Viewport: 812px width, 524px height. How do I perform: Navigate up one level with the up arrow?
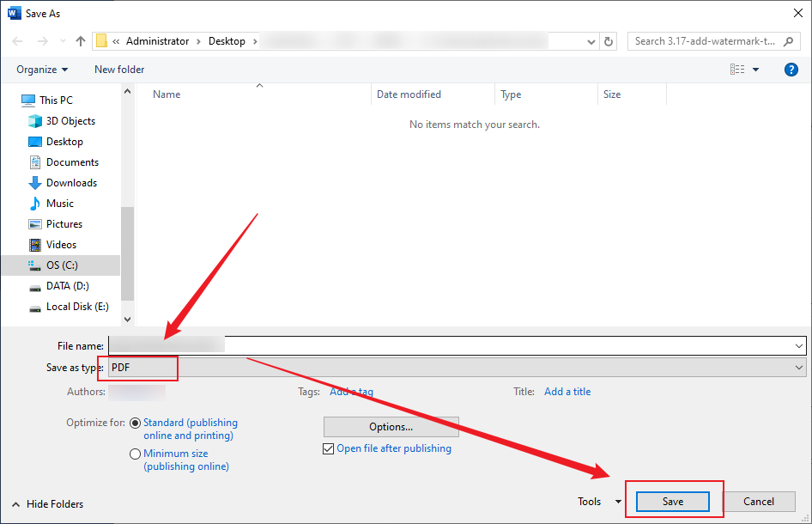80,40
